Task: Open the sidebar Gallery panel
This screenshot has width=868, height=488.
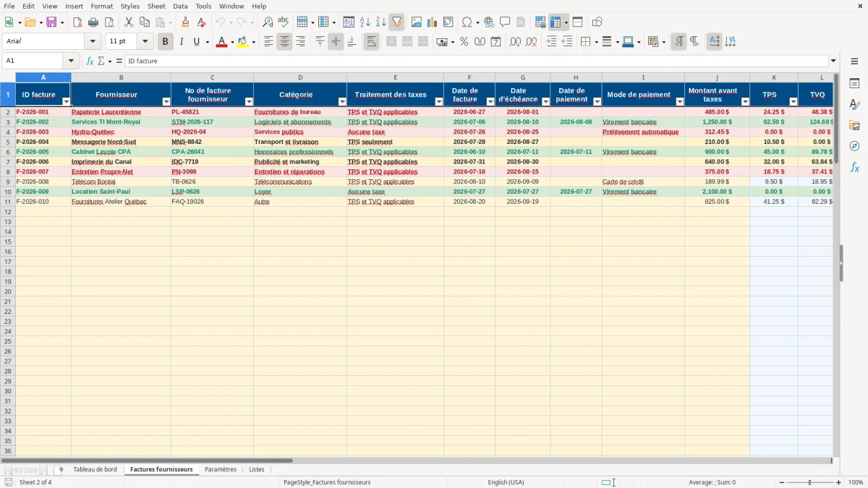Action: (x=854, y=125)
